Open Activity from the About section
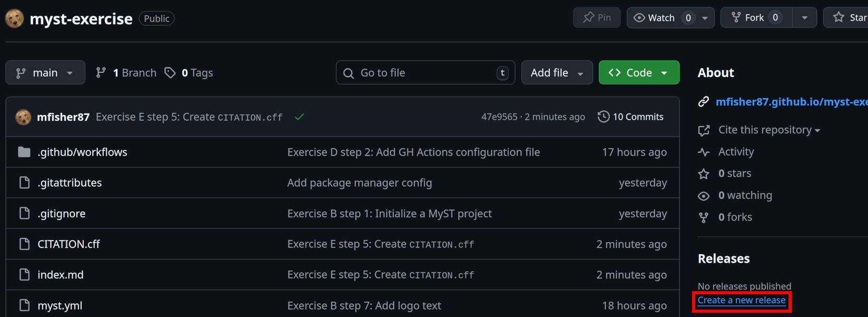Viewport: 868px width, 317px height. click(x=736, y=152)
